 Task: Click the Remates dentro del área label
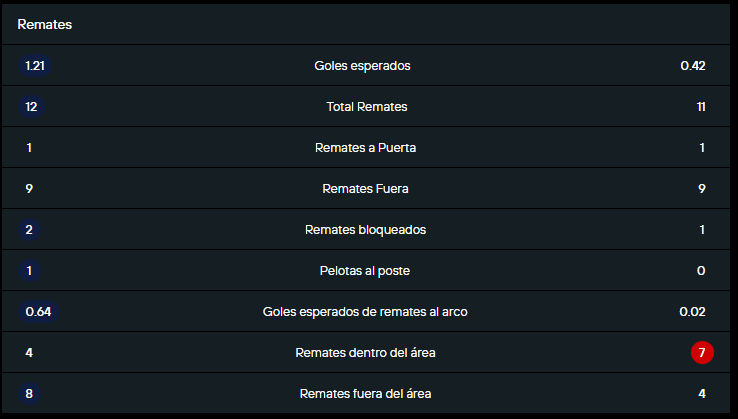(365, 353)
